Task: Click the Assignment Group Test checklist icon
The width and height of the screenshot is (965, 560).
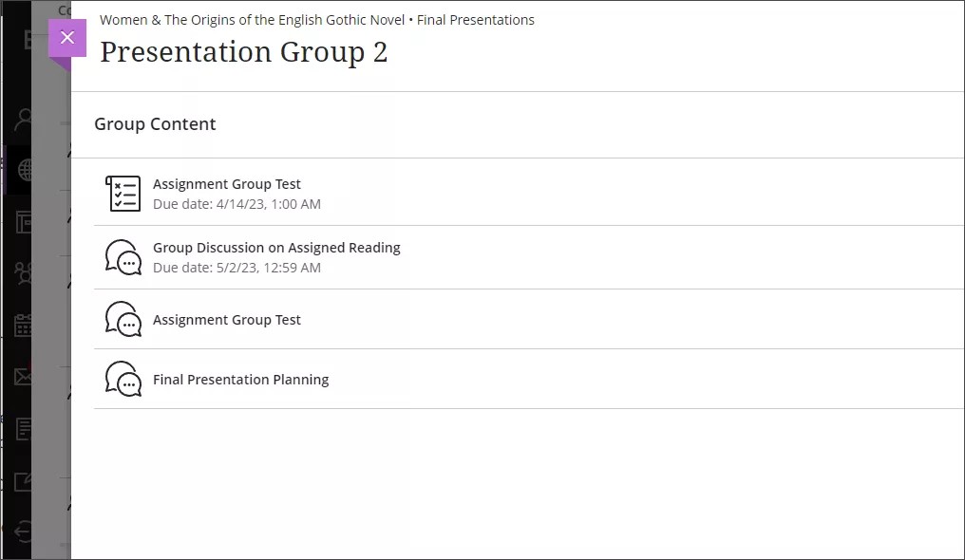Action: pyautogui.click(x=123, y=192)
